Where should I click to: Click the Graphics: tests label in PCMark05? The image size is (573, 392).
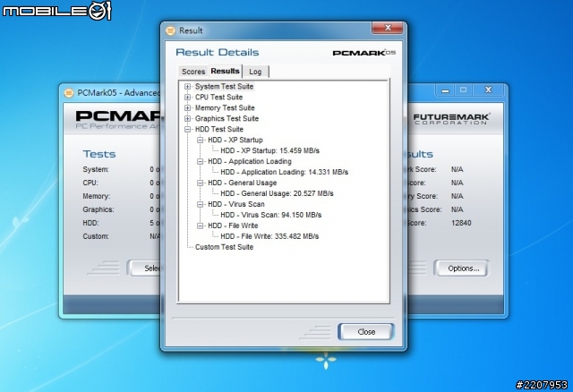point(98,209)
